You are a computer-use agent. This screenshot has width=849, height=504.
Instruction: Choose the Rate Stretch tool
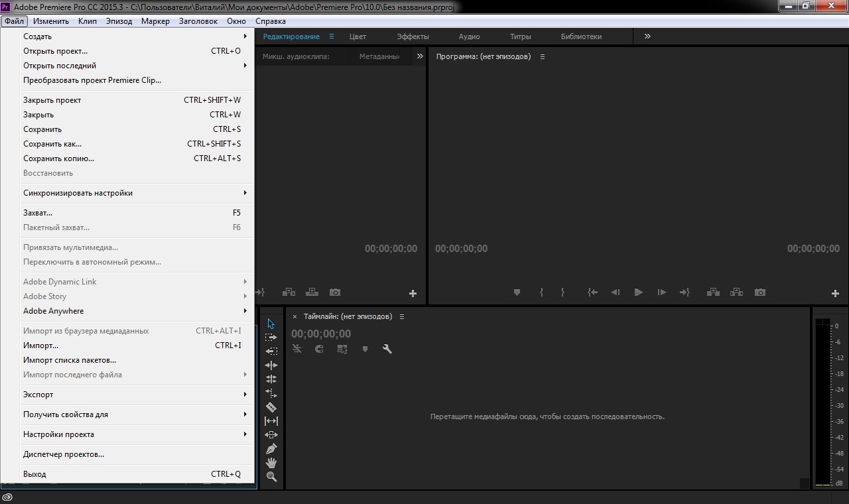271,393
